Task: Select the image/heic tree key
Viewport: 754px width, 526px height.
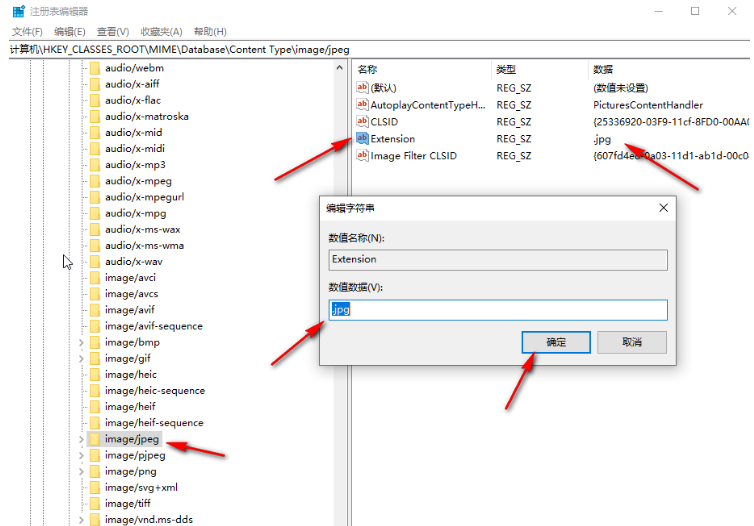Action: pyautogui.click(x=131, y=375)
